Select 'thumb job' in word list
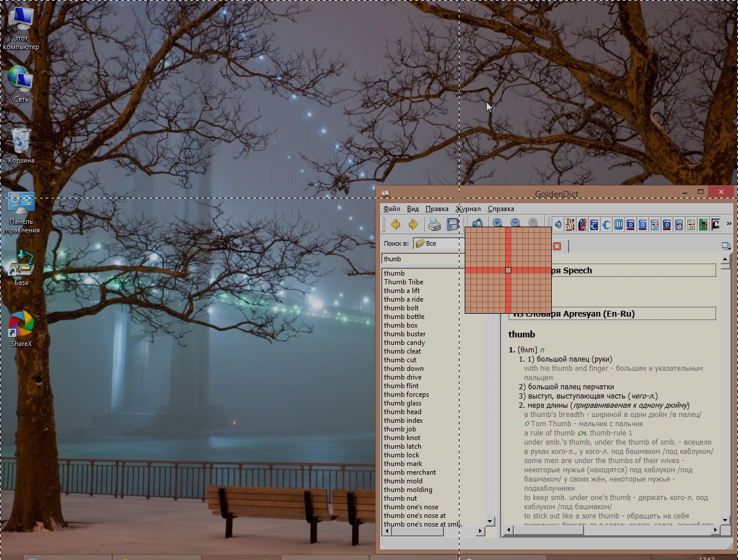 (400, 429)
